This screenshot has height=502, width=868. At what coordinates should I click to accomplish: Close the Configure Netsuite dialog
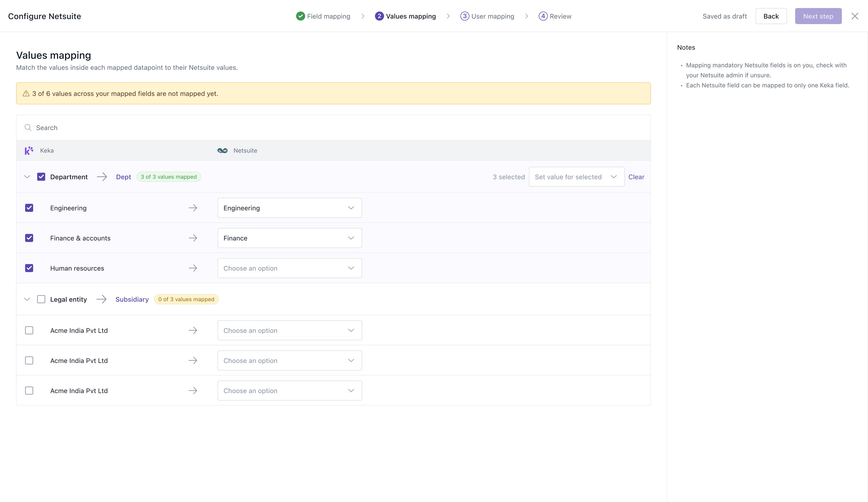point(855,16)
